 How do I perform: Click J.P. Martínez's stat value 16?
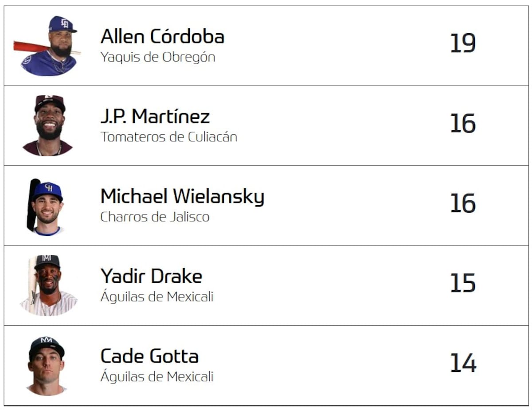coord(463,124)
